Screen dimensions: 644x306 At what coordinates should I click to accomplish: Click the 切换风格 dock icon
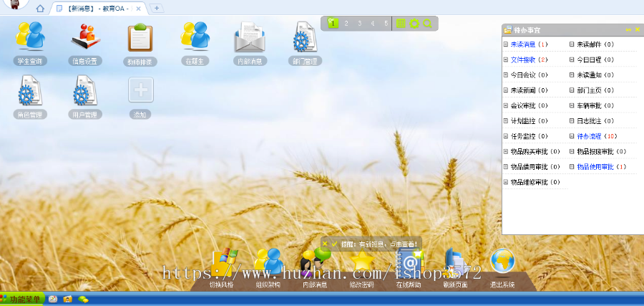click(223, 263)
